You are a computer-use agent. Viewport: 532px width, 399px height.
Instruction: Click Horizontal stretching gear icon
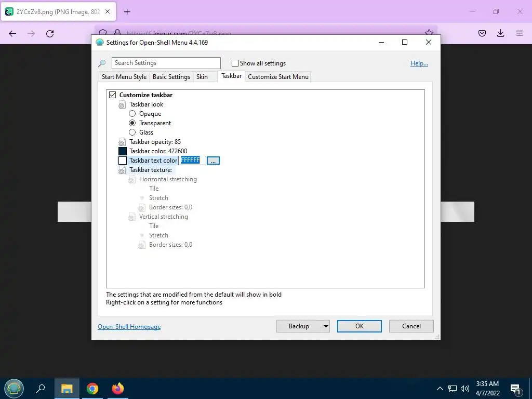(x=131, y=179)
